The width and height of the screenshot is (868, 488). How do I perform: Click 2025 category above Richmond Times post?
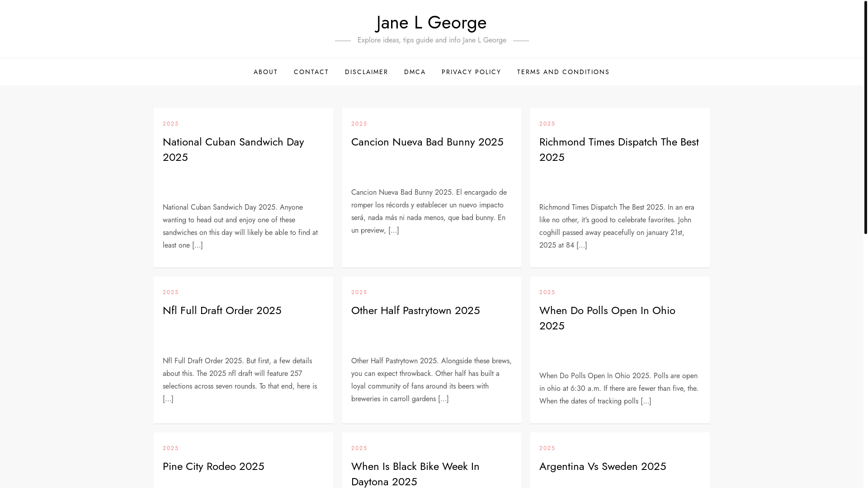pos(547,124)
